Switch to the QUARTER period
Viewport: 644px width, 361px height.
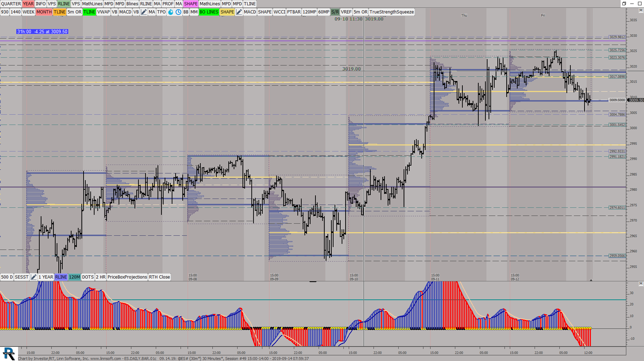coord(11,4)
